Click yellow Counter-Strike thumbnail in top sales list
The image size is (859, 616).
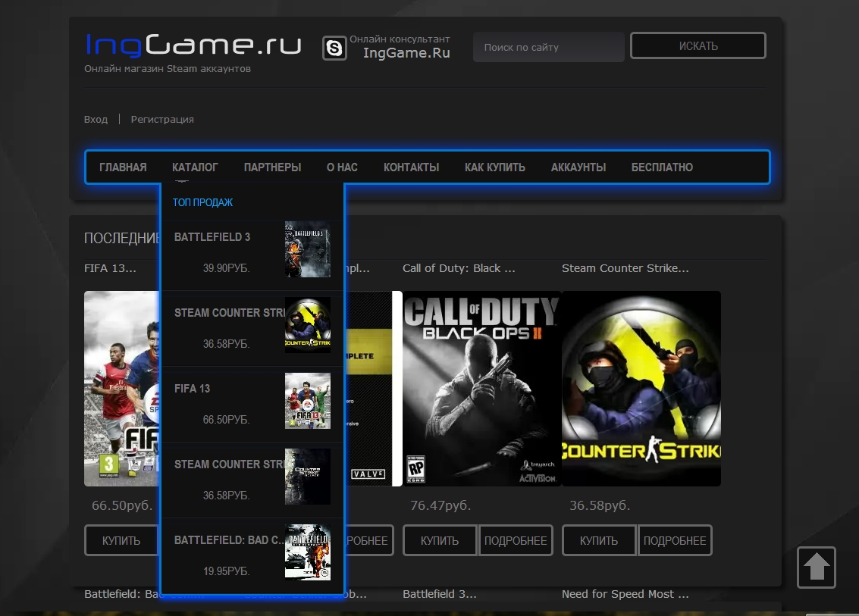pyautogui.click(x=307, y=325)
